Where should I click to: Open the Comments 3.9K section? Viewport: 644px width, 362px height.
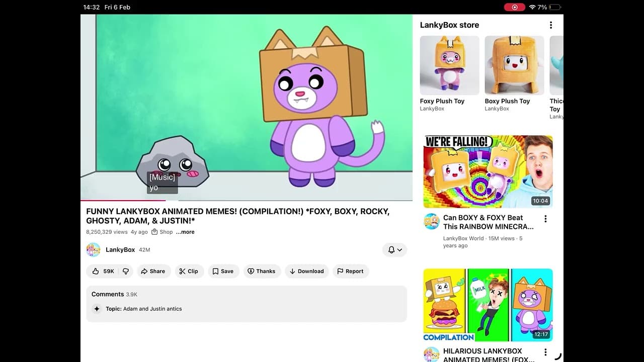point(114,294)
